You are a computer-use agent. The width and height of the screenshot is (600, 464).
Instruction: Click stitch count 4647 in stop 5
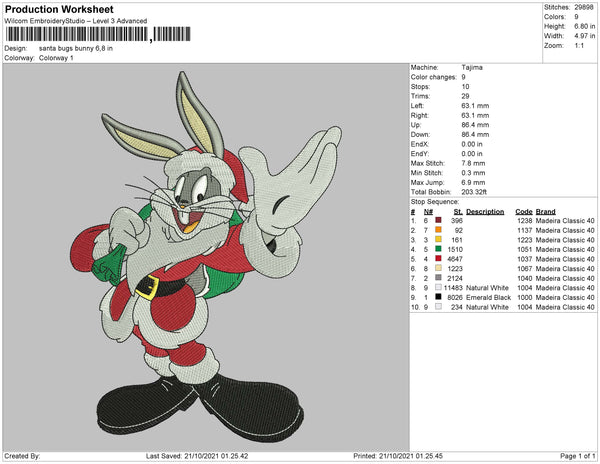pyautogui.click(x=455, y=259)
